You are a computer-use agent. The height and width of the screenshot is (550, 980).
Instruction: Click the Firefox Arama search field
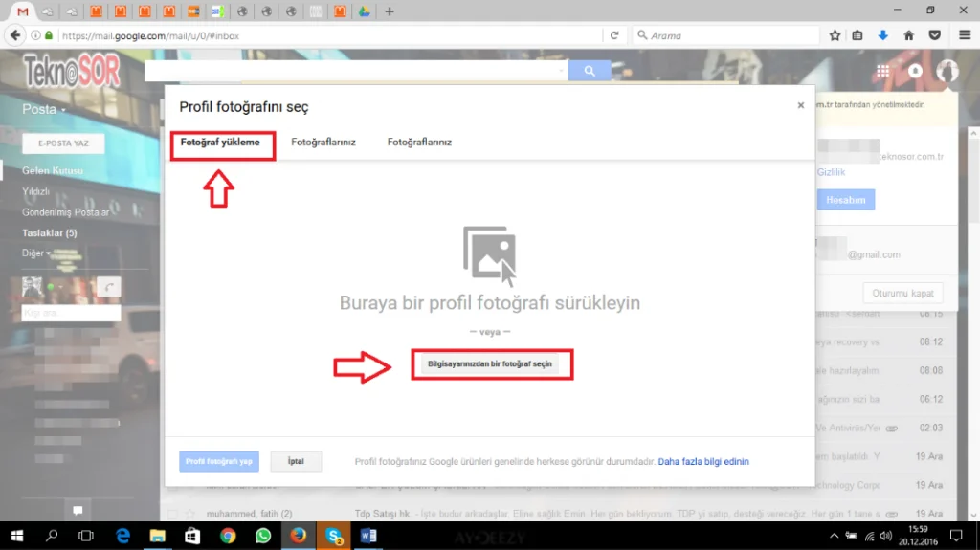coord(727,35)
